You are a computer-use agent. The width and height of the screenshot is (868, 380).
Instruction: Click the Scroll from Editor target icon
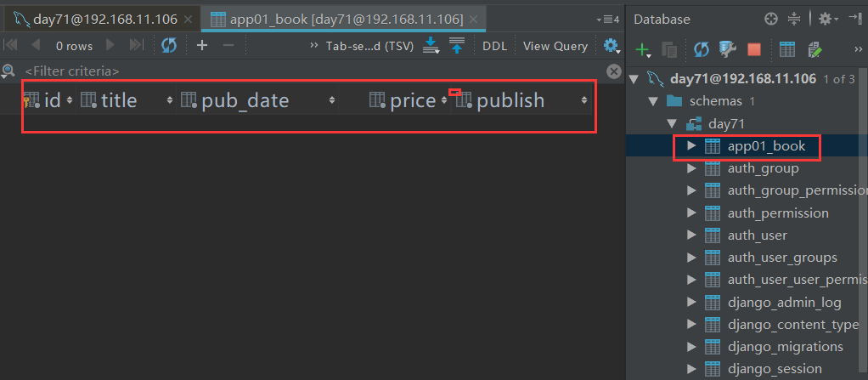(771, 19)
